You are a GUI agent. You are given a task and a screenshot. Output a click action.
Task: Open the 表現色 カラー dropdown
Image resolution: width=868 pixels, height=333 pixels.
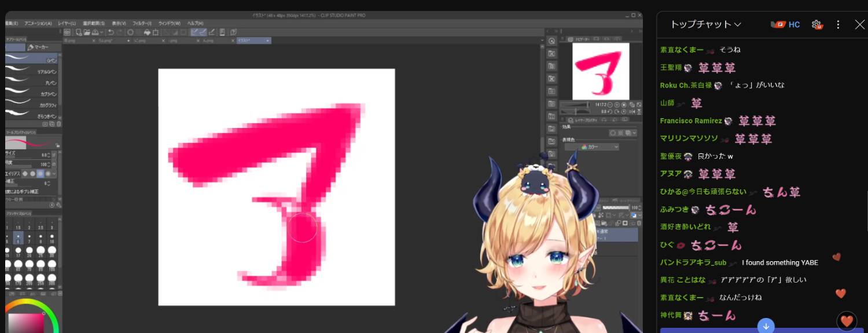point(591,147)
